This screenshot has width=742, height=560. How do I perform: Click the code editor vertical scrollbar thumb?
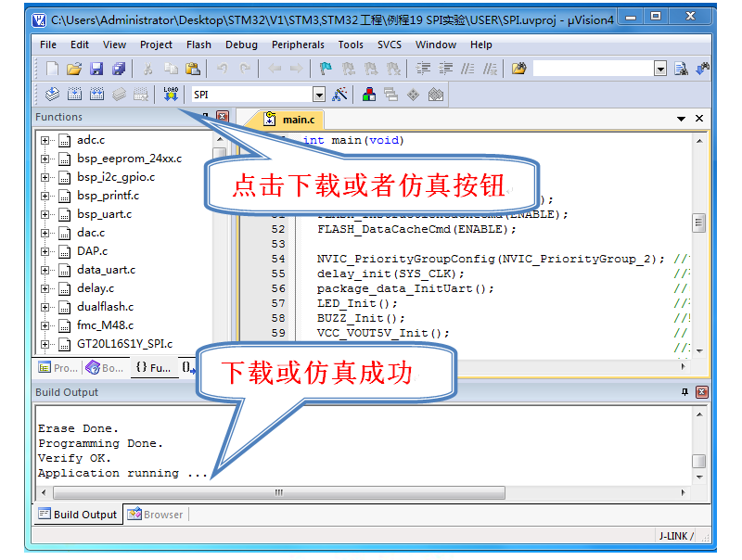[x=698, y=223]
